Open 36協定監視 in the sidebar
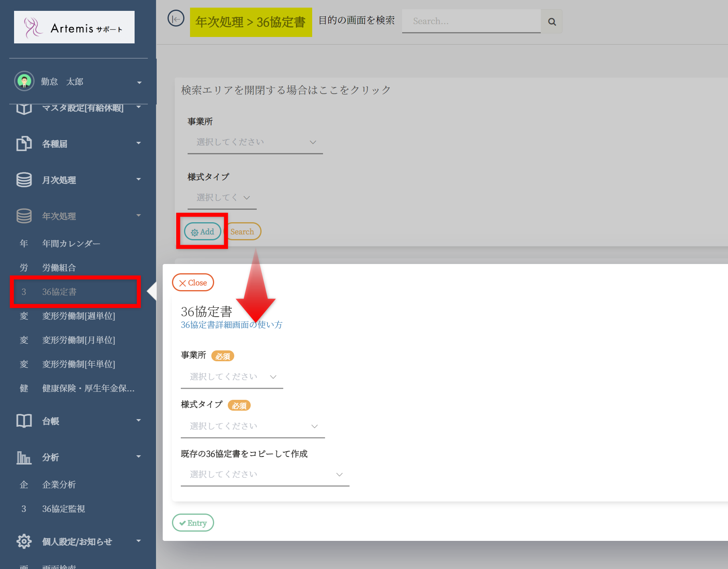 point(63,509)
